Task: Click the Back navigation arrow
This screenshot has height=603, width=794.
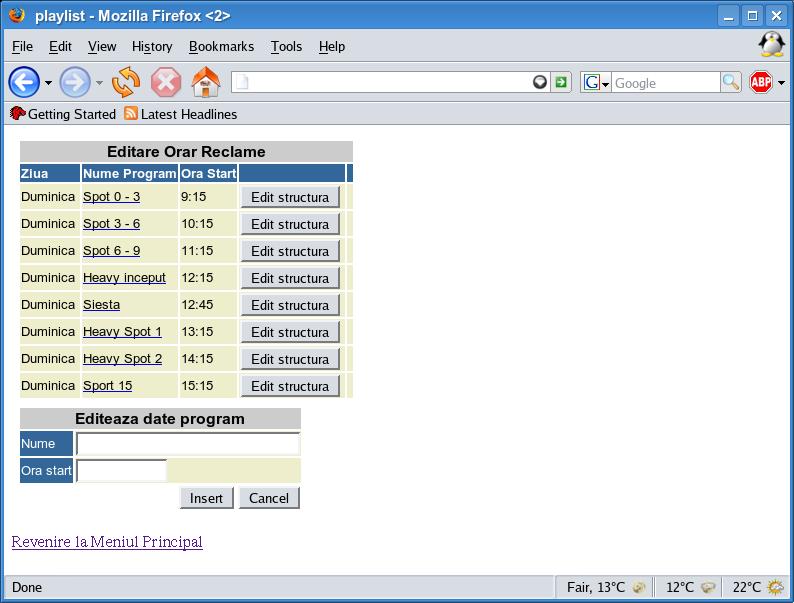Action: pos(24,82)
